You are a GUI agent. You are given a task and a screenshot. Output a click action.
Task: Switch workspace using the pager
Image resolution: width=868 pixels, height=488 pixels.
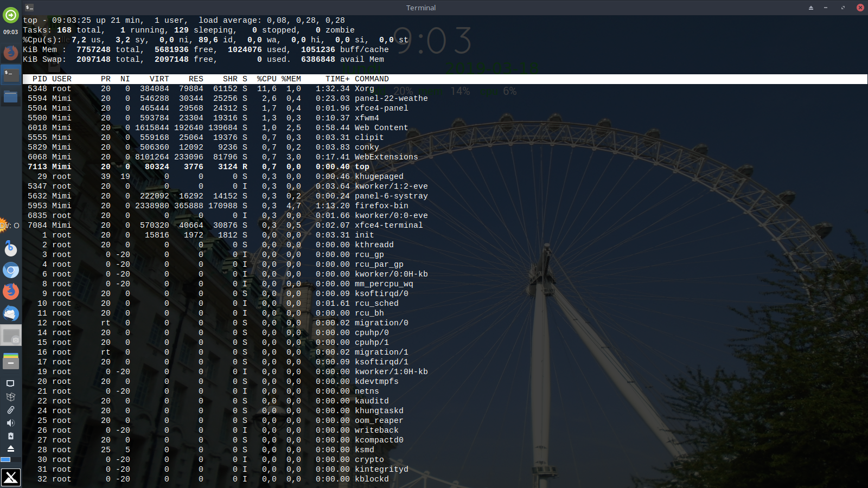pos(11,460)
